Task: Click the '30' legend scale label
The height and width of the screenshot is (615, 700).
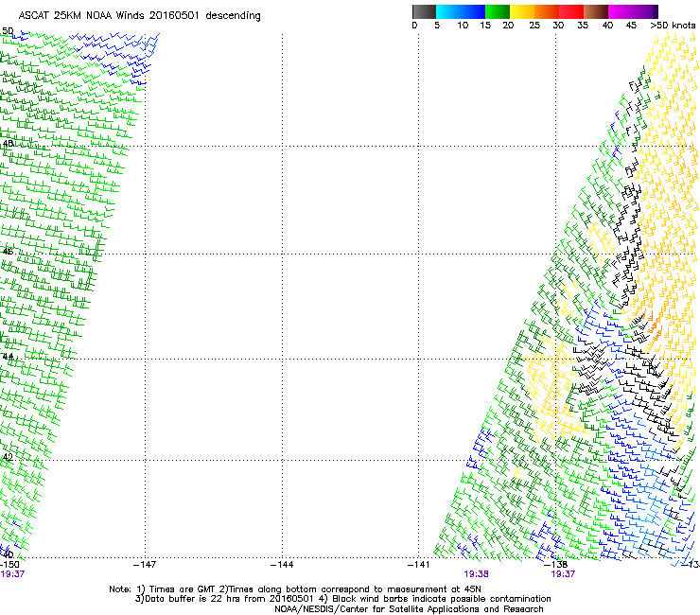Action: 558,26
